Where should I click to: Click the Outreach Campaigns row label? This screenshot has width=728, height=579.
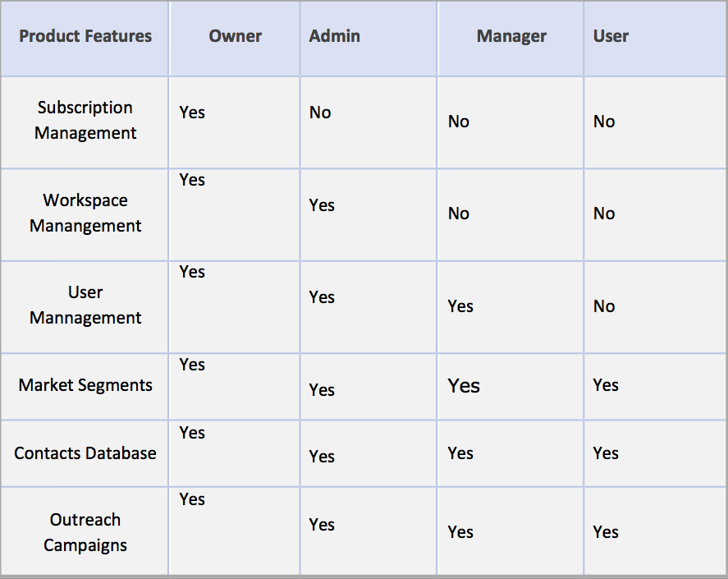(x=85, y=532)
